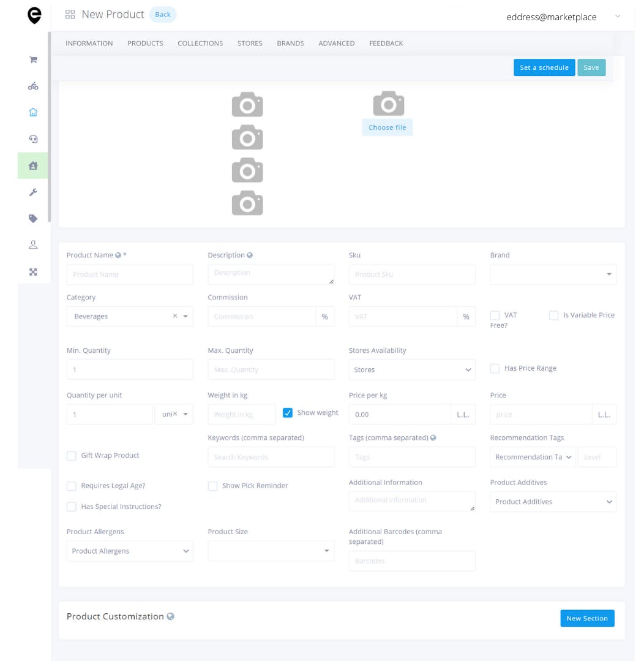Tick Requires Legal Age checkbox
The image size is (644, 661).
[72, 486]
